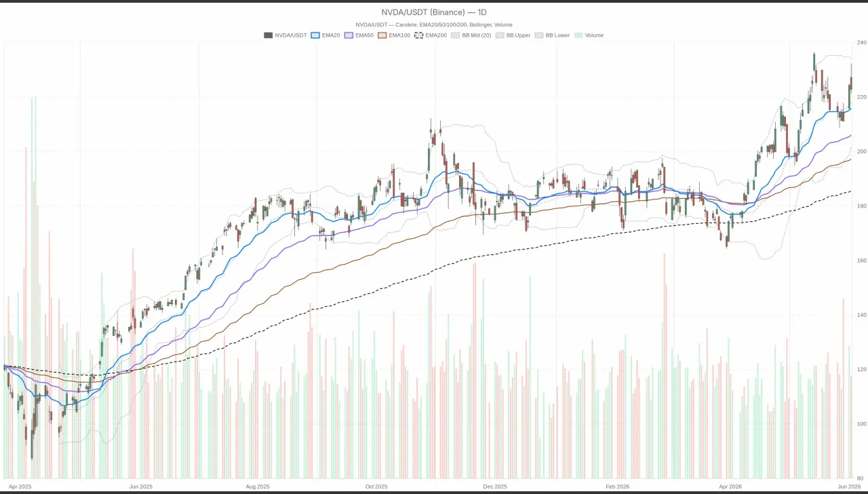
Task: Click the 180 price axis label
Action: pyautogui.click(x=861, y=206)
